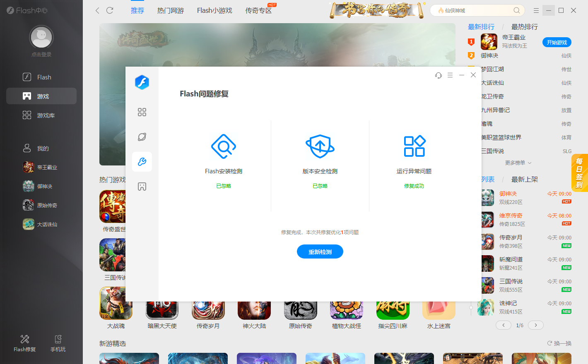
Task: Click the Flash安装检测 magnifier icon
Action: [x=224, y=146]
